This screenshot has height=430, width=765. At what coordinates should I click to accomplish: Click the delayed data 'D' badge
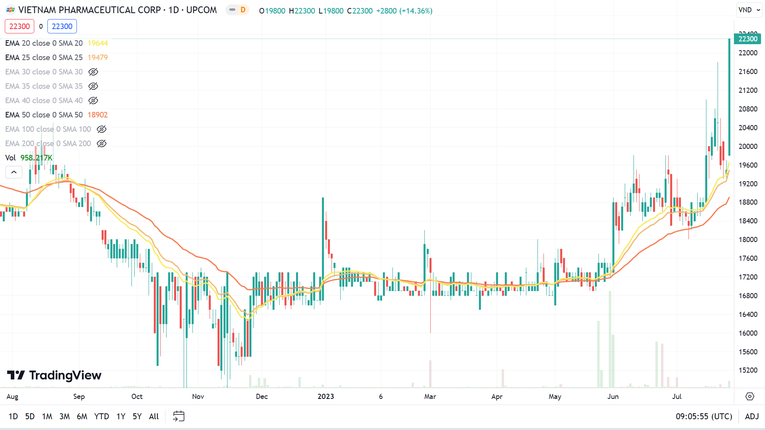point(242,10)
